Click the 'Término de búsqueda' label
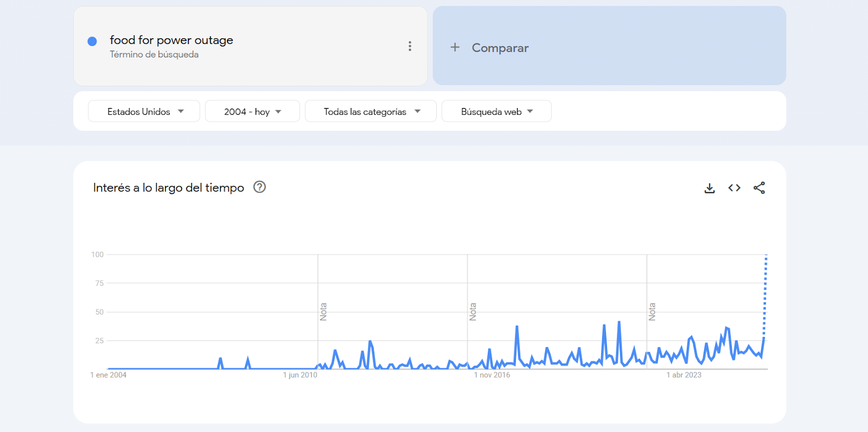The height and width of the screenshot is (432, 868). click(x=154, y=55)
